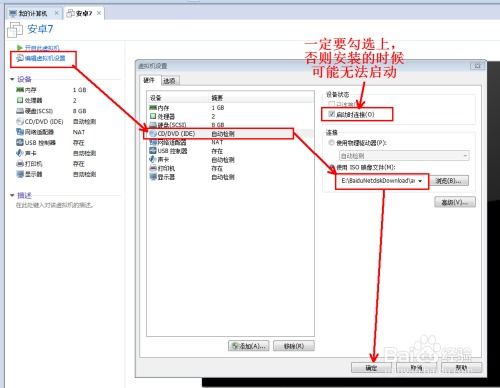Choose the use physical drive radio button
500x388 pixels.
(x=331, y=143)
